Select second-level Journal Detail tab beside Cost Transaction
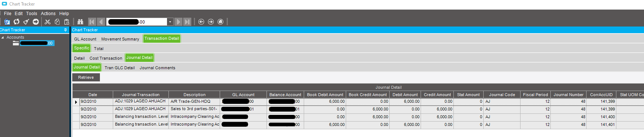The height and width of the screenshot is (137, 644). [x=139, y=57]
